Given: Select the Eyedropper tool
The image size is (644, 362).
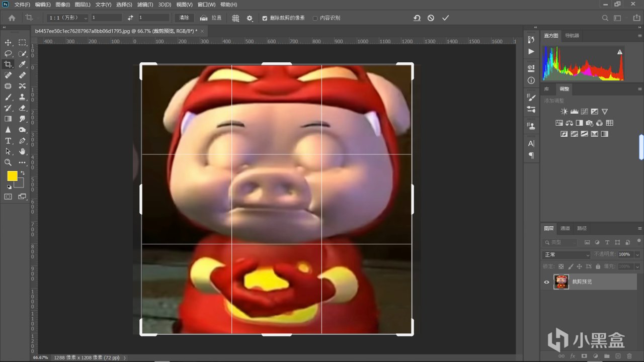Looking at the screenshot, I should coord(22,64).
